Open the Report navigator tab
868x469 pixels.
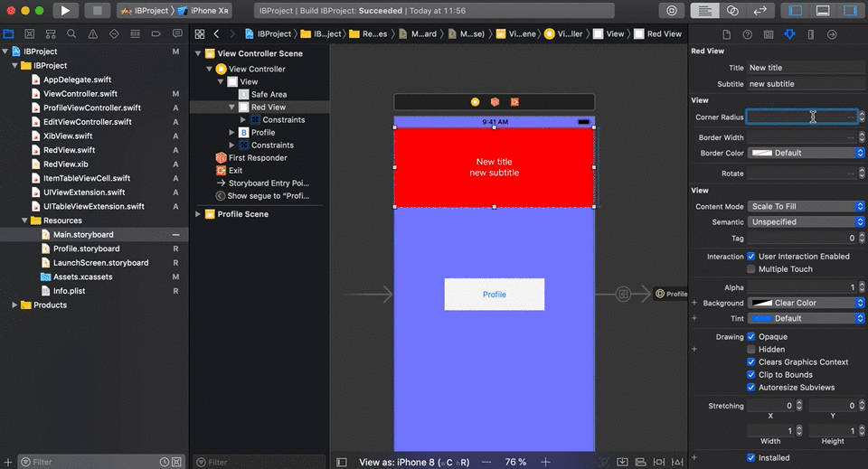pos(177,33)
